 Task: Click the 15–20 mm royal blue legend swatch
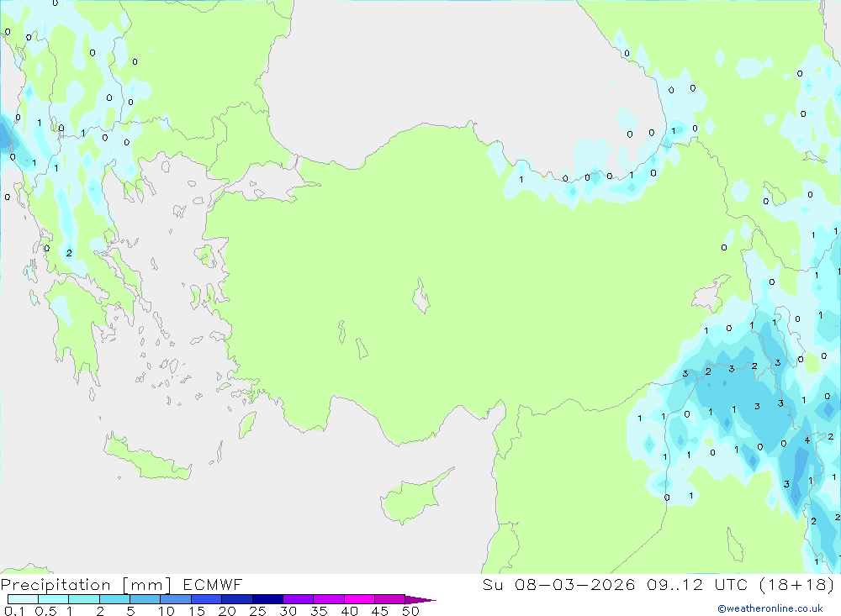click(206, 599)
